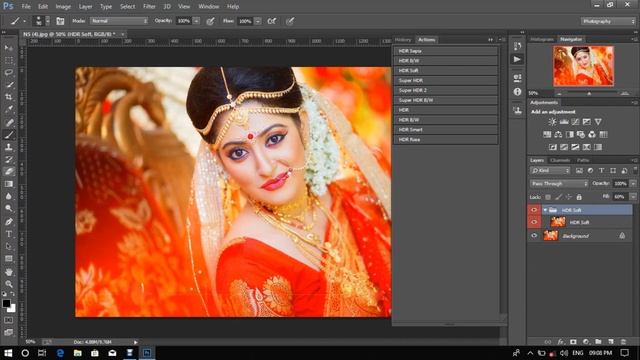Hide the HDR Soft group layer
The width and height of the screenshot is (640, 360).
point(534,210)
